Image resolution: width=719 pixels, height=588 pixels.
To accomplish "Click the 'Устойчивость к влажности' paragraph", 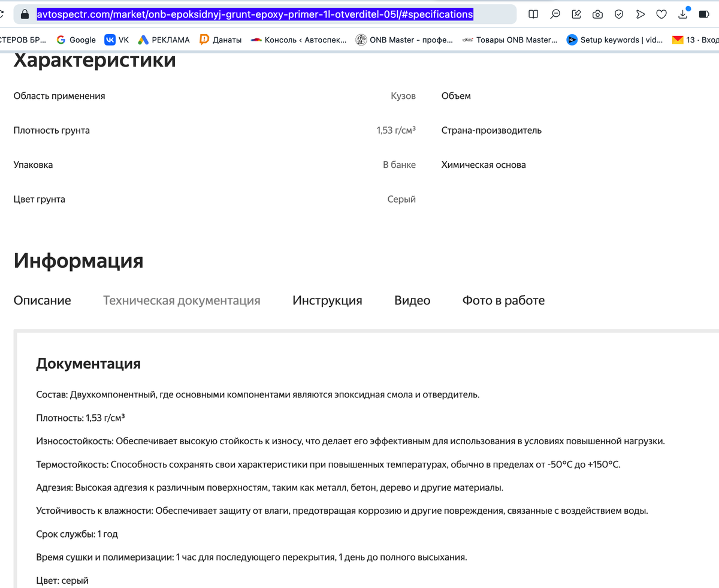I will pyautogui.click(x=342, y=511).
